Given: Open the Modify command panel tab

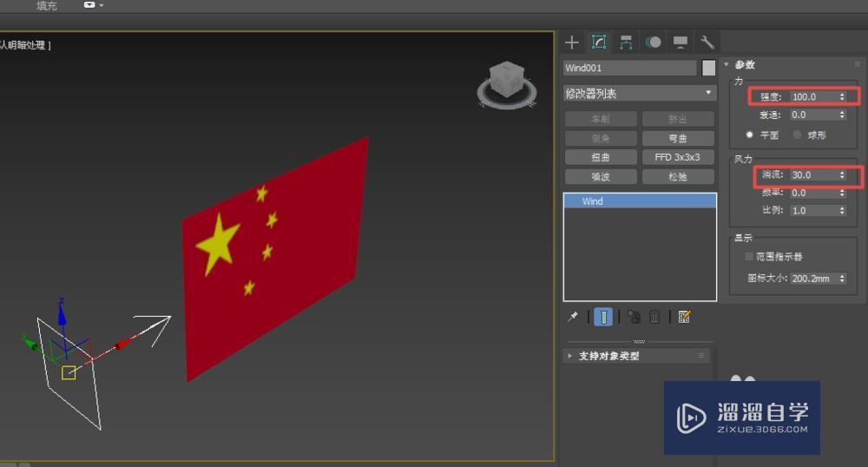Looking at the screenshot, I should pos(599,43).
